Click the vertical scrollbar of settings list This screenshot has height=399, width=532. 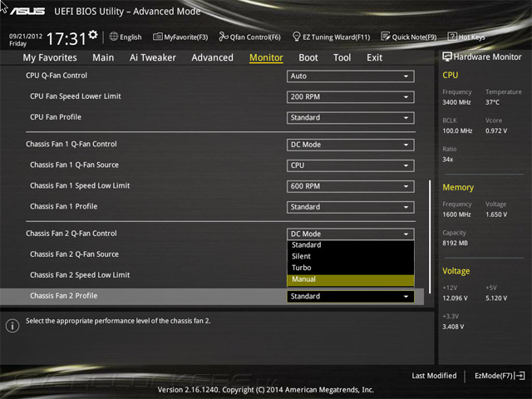pos(430,236)
